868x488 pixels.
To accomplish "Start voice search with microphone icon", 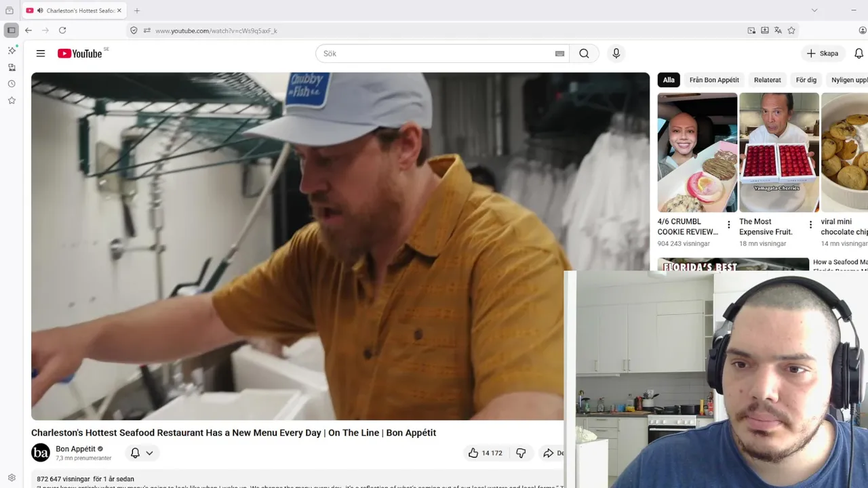I will [x=616, y=54].
